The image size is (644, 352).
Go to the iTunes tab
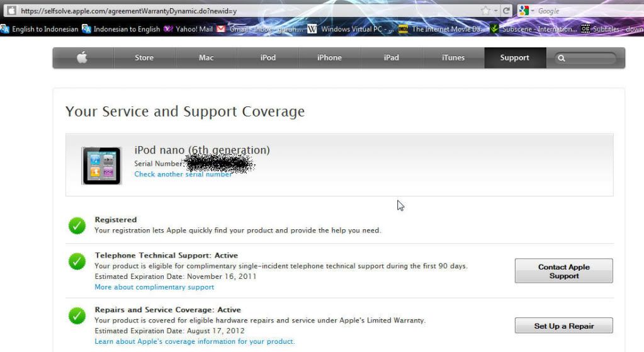point(453,57)
